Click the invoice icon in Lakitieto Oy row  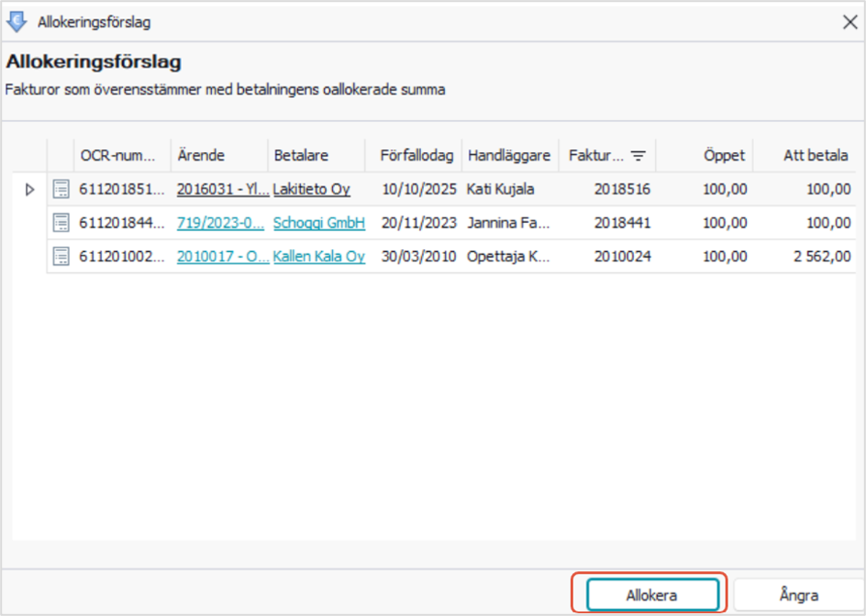coord(61,190)
